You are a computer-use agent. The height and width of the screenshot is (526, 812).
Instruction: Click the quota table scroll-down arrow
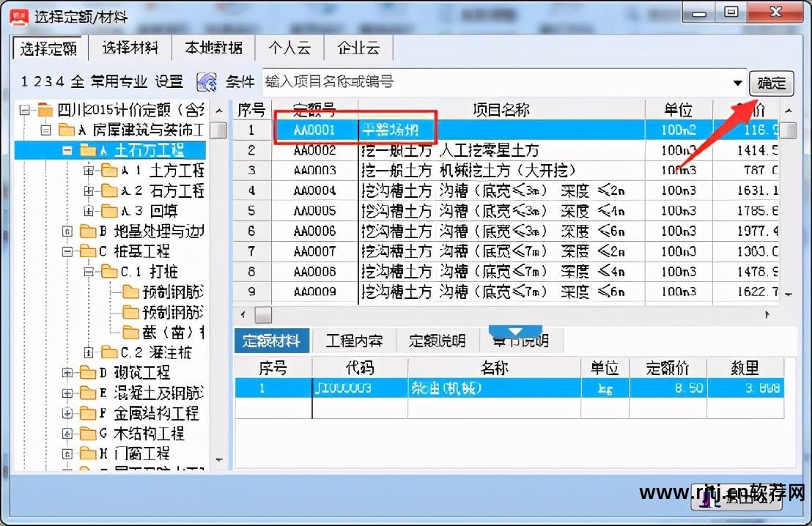(788, 295)
